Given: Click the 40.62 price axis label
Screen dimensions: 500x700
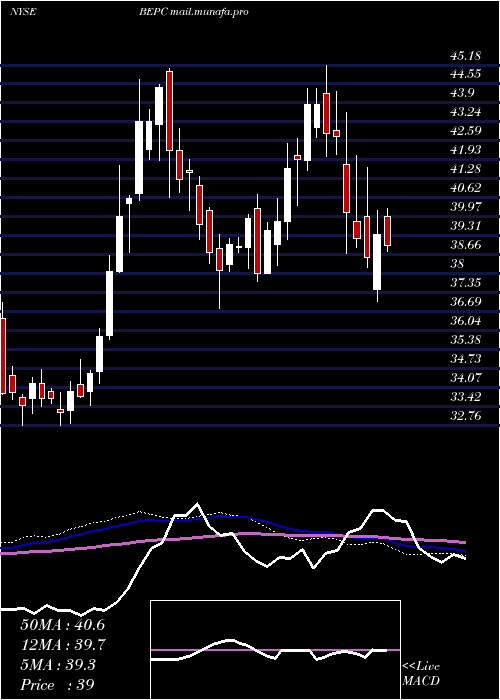Looking at the screenshot, I should click(x=466, y=188).
